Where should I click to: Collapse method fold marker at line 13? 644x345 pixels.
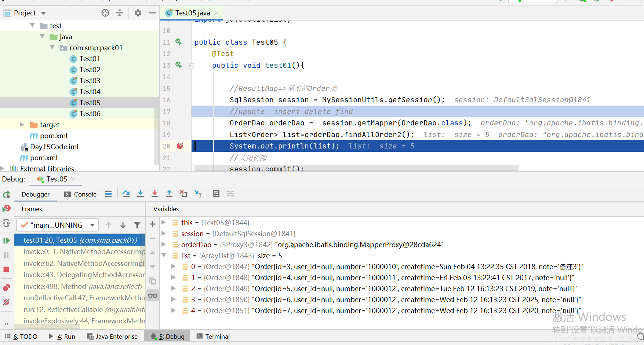click(192, 66)
